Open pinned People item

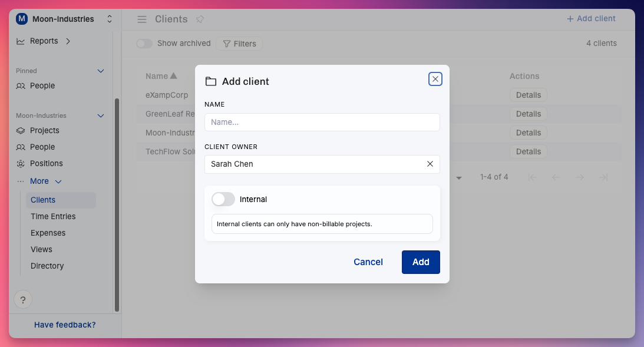coord(42,86)
